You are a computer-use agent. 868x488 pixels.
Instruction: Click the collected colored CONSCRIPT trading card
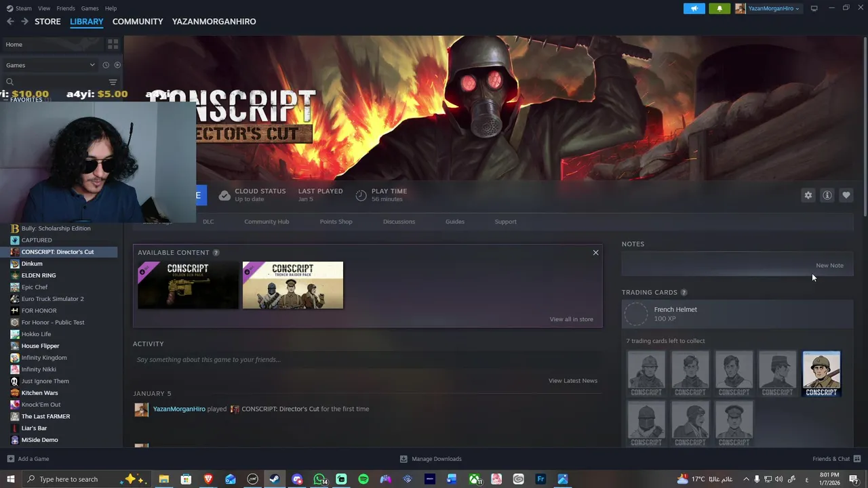821,373
